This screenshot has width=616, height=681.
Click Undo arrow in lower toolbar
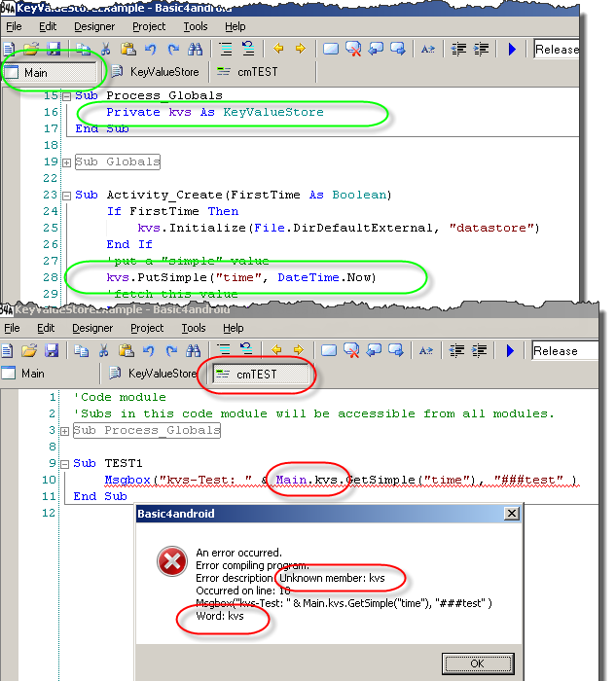149,350
